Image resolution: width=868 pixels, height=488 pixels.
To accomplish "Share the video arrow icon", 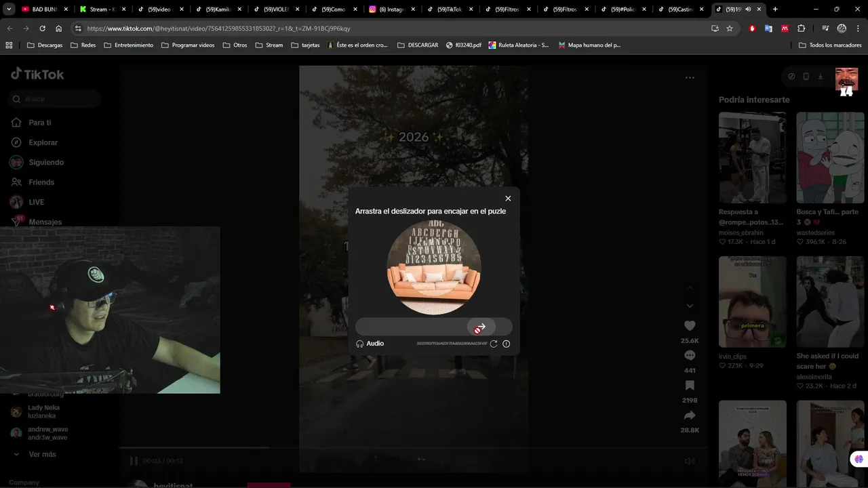I will point(690,415).
